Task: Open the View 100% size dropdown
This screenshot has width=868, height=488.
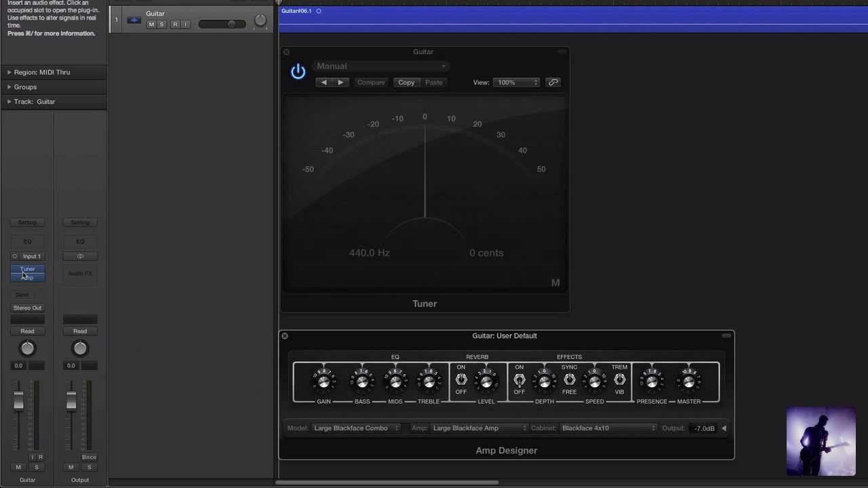Action: coord(517,83)
